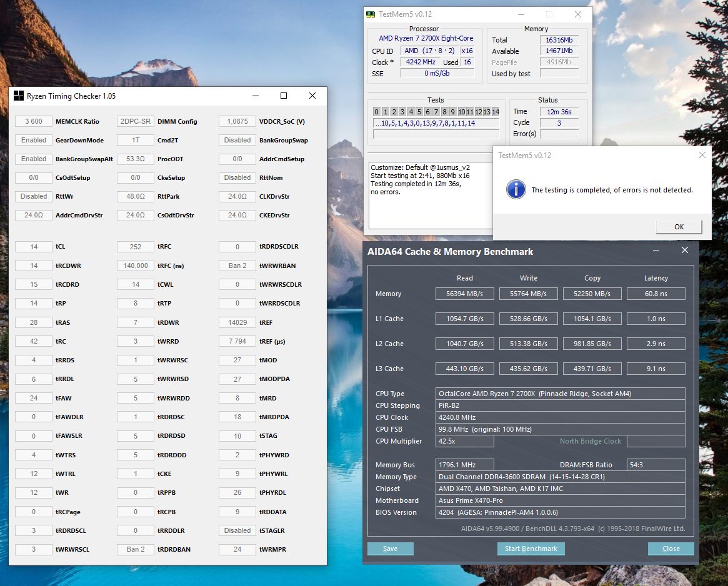Click the TestMem5 Cycle count field

point(559,123)
